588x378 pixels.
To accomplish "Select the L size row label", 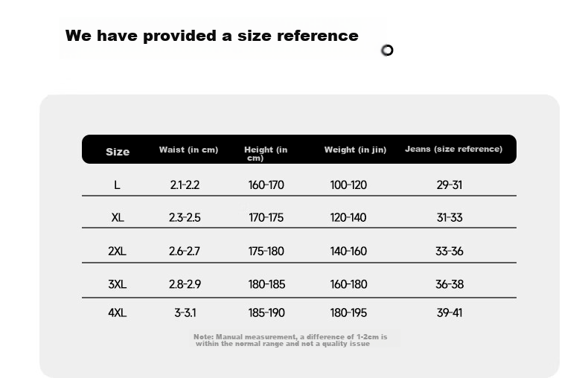I will tap(117, 185).
